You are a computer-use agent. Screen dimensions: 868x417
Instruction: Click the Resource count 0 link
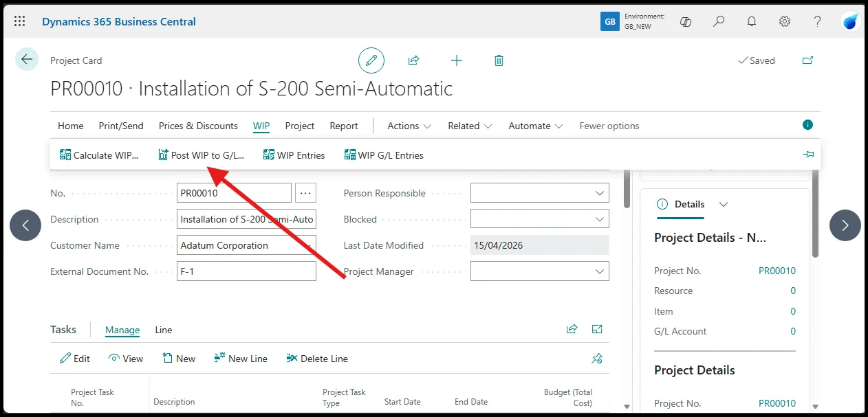coord(793,291)
